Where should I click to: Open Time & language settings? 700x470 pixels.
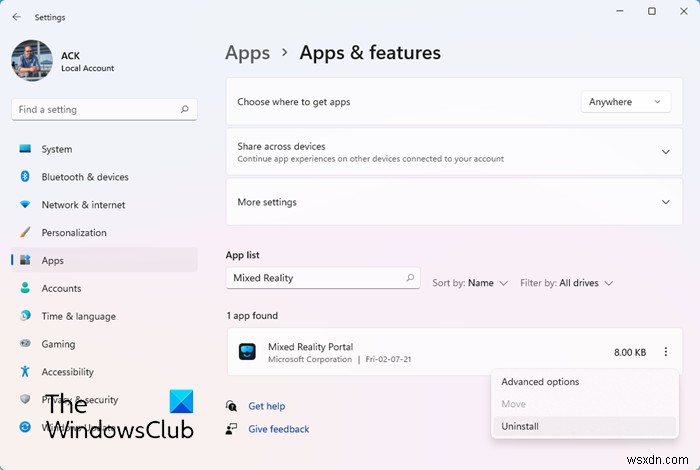(104, 316)
